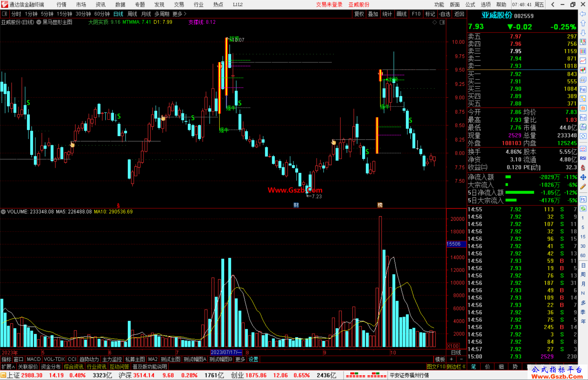The width and height of the screenshot is (588, 380).
Task: Open the colored grid table icon
Action: pos(583,51)
